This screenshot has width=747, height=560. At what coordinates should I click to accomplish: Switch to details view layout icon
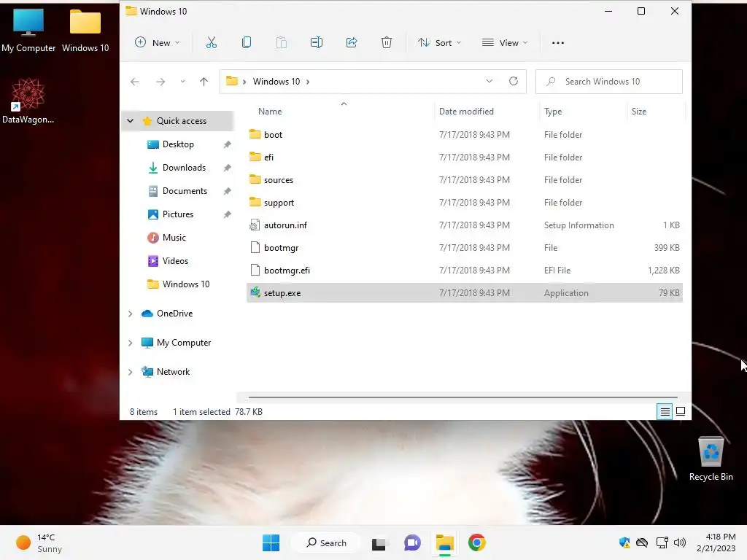click(x=665, y=411)
